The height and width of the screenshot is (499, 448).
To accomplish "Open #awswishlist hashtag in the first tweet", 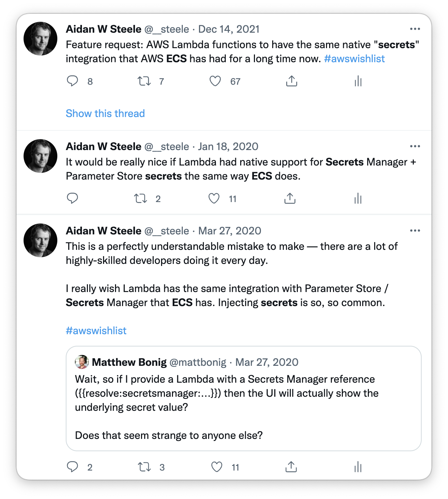I will [x=354, y=59].
